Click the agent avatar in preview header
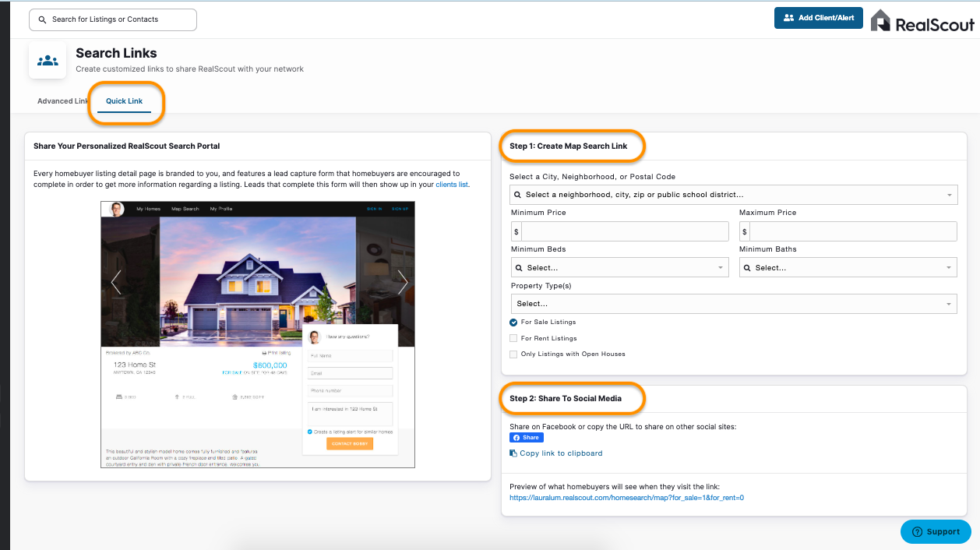 point(118,209)
